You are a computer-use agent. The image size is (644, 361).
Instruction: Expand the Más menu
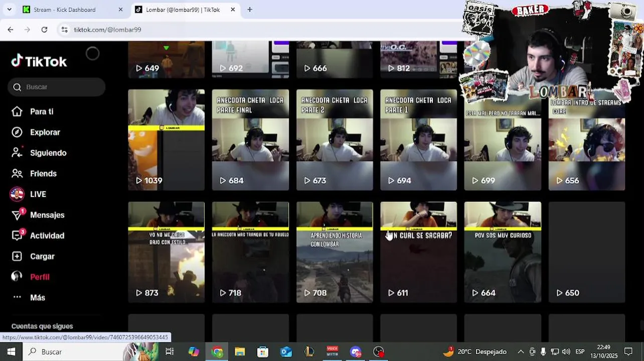tap(38, 297)
